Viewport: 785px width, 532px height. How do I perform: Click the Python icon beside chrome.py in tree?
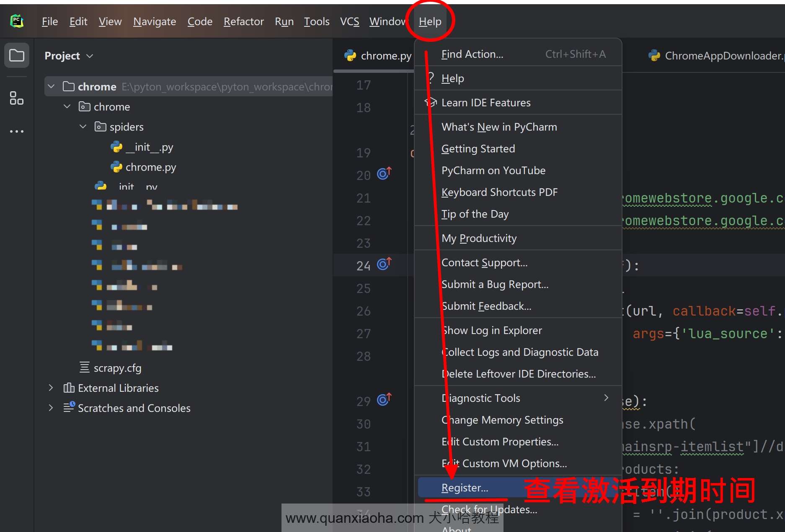[116, 167]
